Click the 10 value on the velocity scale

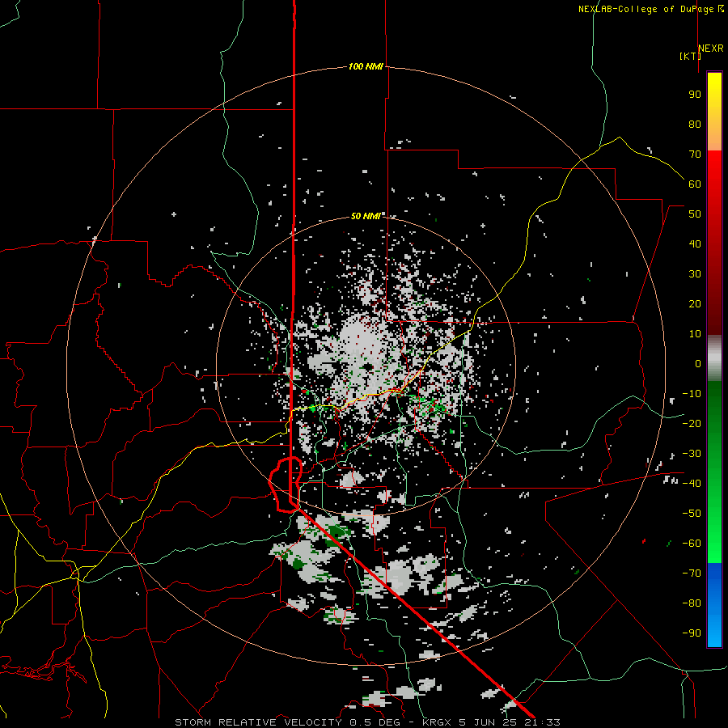click(x=695, y=334)
